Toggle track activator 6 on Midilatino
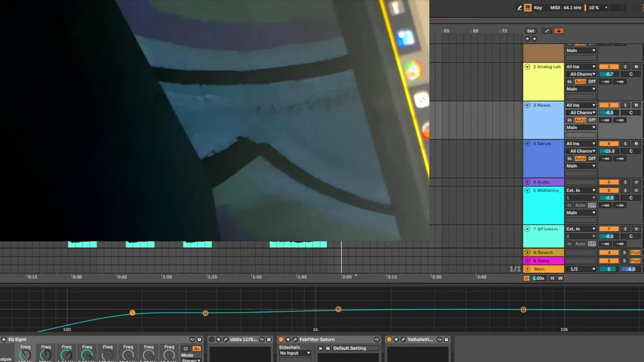 (609, 190)
